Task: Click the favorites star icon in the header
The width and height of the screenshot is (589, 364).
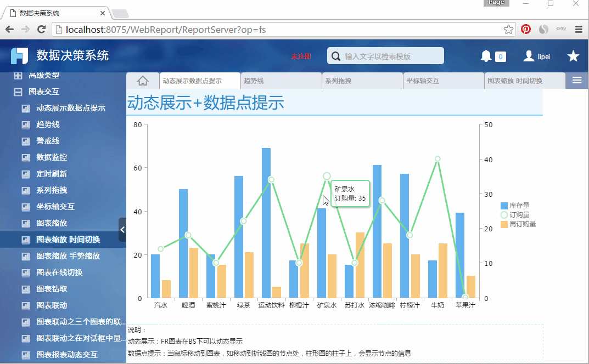Action: tap(573, 55)
